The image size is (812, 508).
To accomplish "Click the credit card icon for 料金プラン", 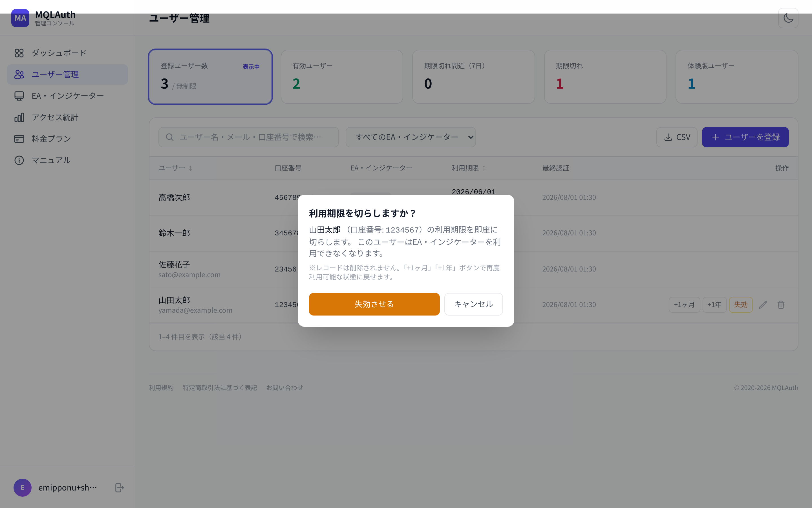I will point(19,138).
